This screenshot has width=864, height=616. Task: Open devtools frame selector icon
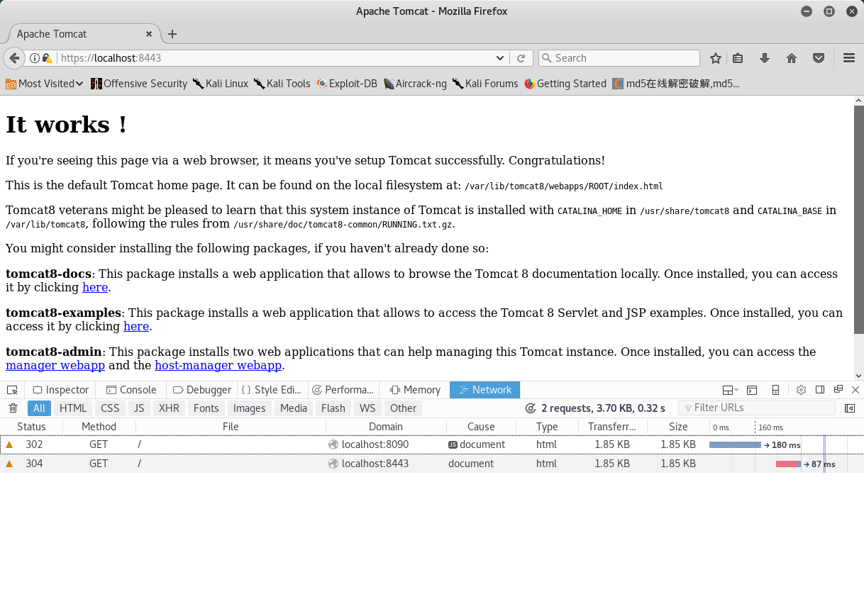(x=730, y=390)
